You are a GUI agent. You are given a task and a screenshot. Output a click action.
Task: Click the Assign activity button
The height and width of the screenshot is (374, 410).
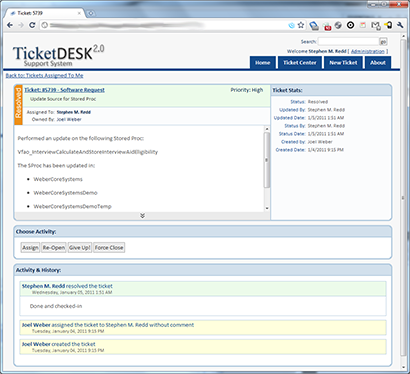[30, 248]
